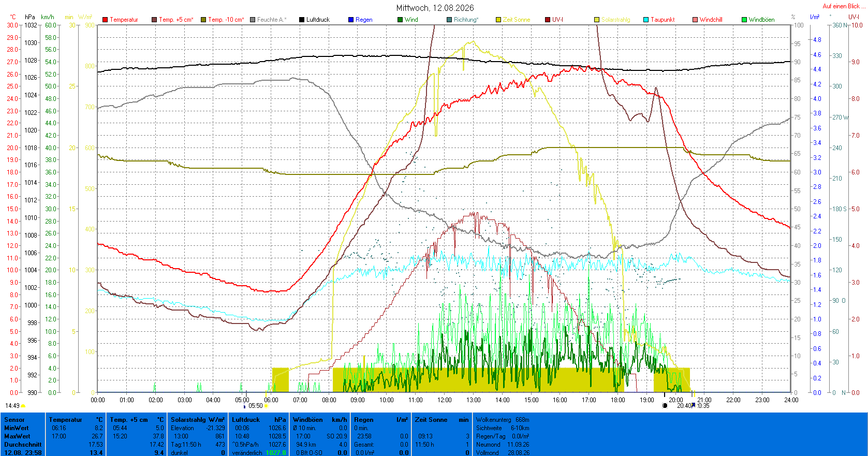
Task: Click the olive Temp. -10 cm legend swatch
Action: pos(203,20)
